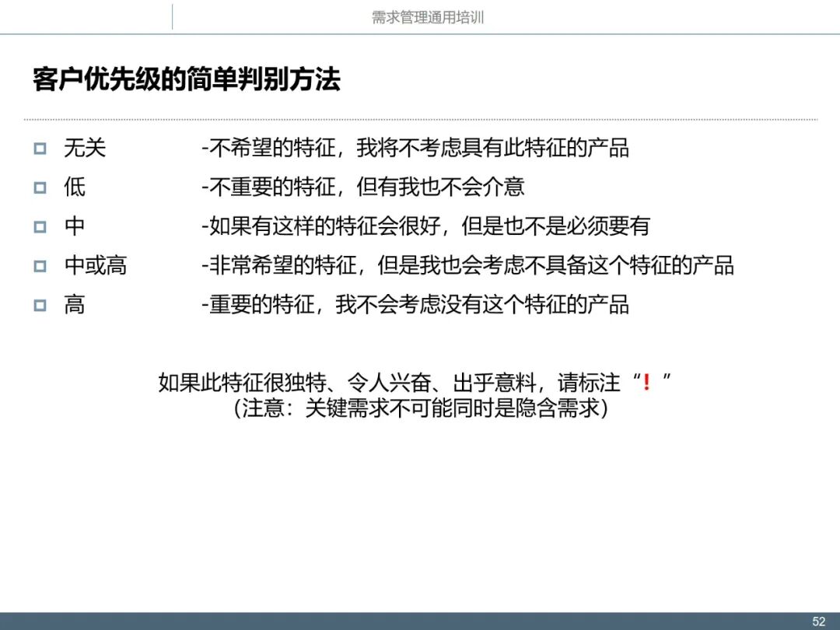Click the red exclamation mark symbol
Viewport: 840px width, 630px height.
click(647, 381)
